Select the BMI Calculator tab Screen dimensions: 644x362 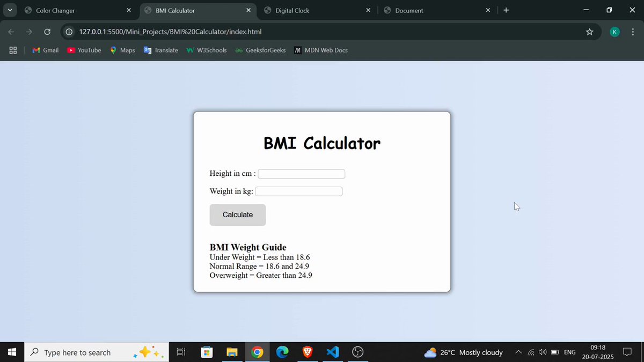point(198,10)
